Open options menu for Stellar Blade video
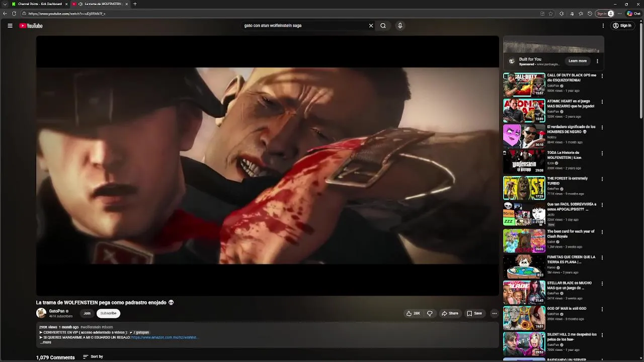 [602, 284]
